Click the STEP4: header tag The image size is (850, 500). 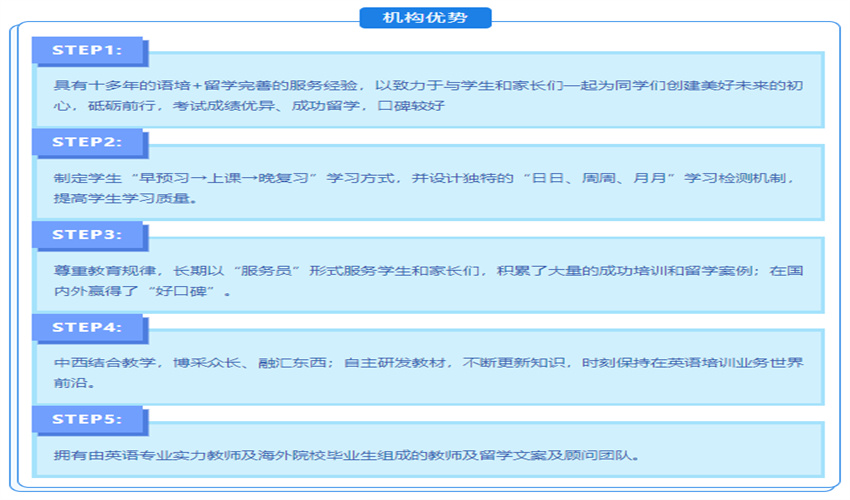[x=87, y=327]
